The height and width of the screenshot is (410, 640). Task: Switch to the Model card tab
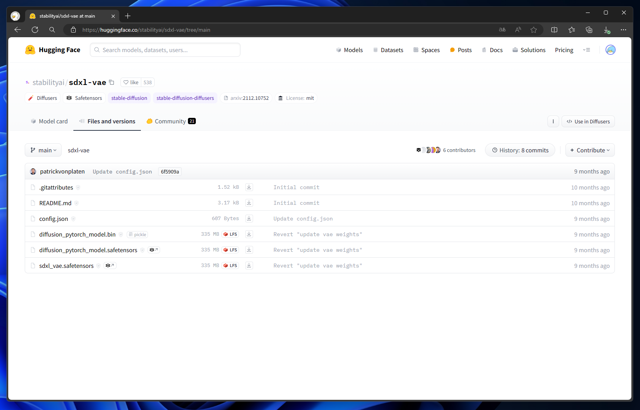tap(49, 121)
